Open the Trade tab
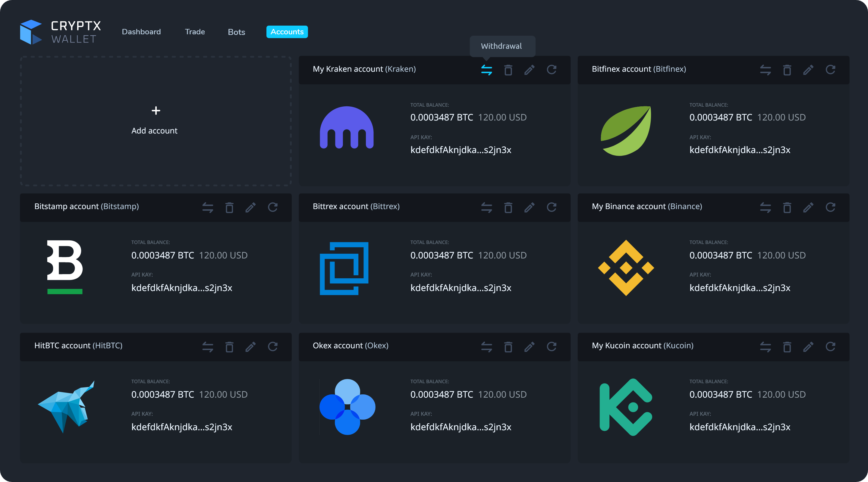The width and height of the screenshot is (868, 482). pos(195,32)
